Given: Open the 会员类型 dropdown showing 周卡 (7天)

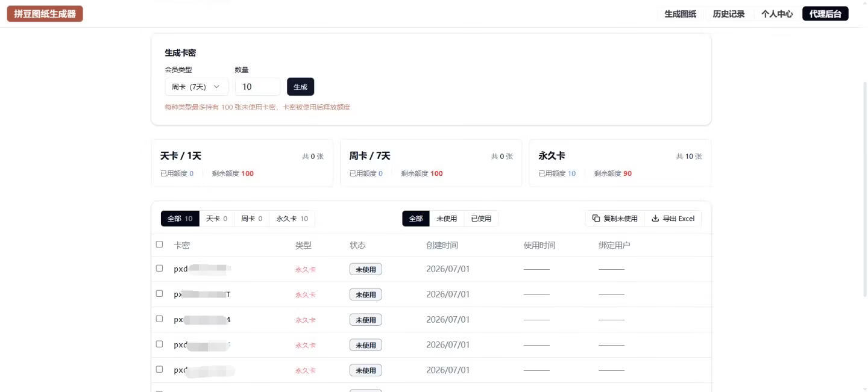Looking at the screenshot, I should pos(197,87).
